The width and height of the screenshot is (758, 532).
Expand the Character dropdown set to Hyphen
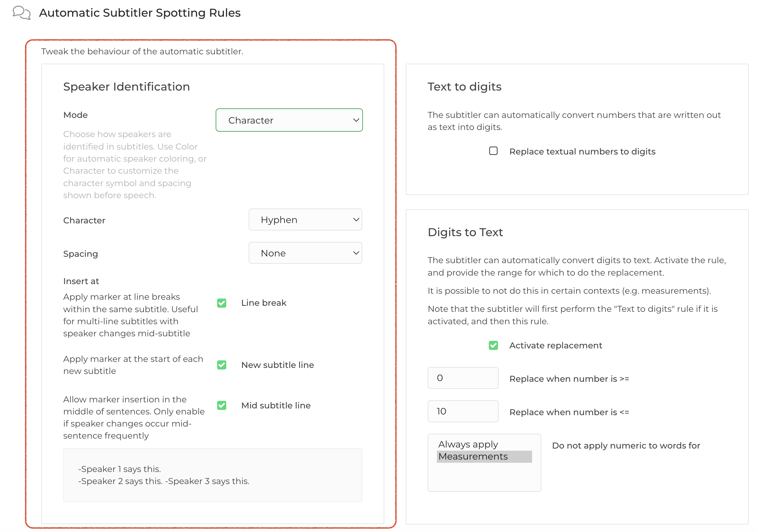click(x=305, y=219)
